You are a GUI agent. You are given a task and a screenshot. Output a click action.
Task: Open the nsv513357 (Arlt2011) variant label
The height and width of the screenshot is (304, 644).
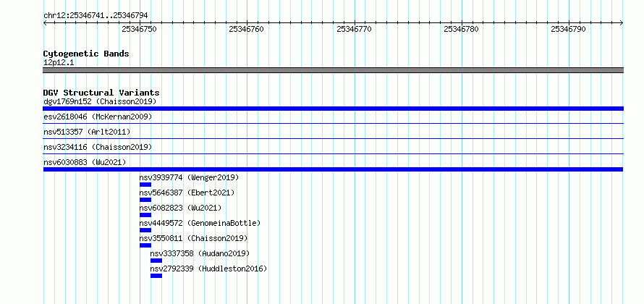(x=87, y=132)
